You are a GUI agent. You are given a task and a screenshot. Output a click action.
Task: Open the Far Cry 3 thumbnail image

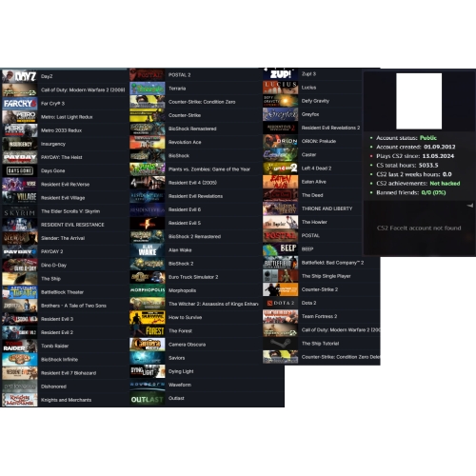(20, 104)
